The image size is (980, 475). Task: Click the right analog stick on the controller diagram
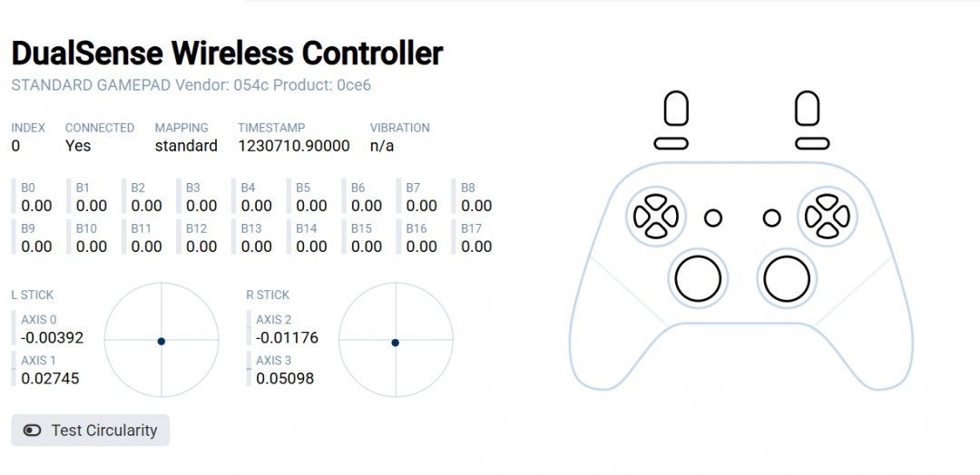[x=786, y=278]
